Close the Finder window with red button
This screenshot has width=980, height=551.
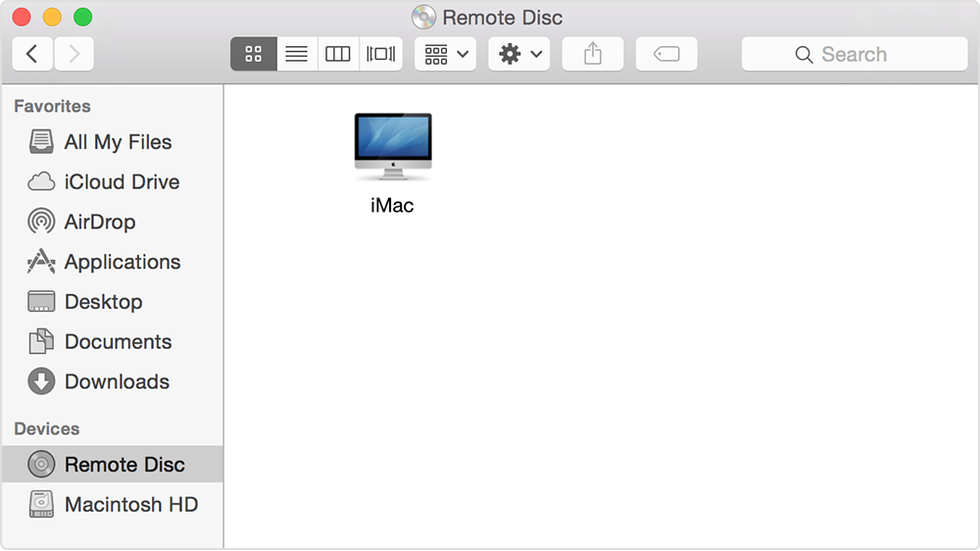(22, 17)
